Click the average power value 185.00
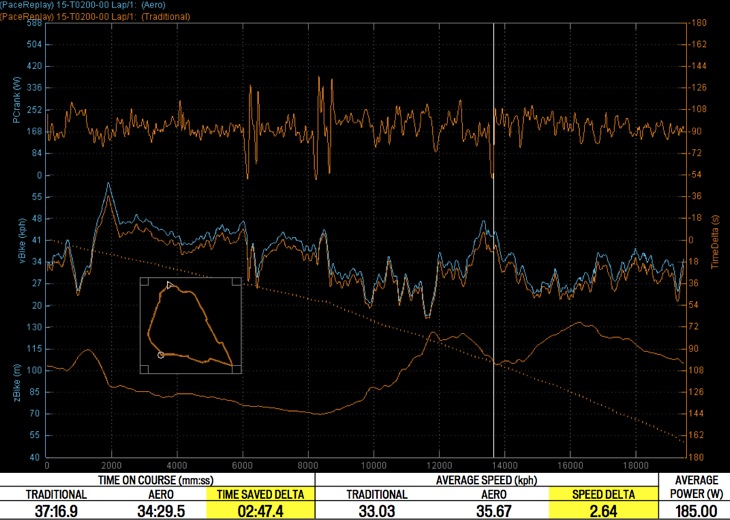This screenshot has height=520, width=730. [696, 511]
